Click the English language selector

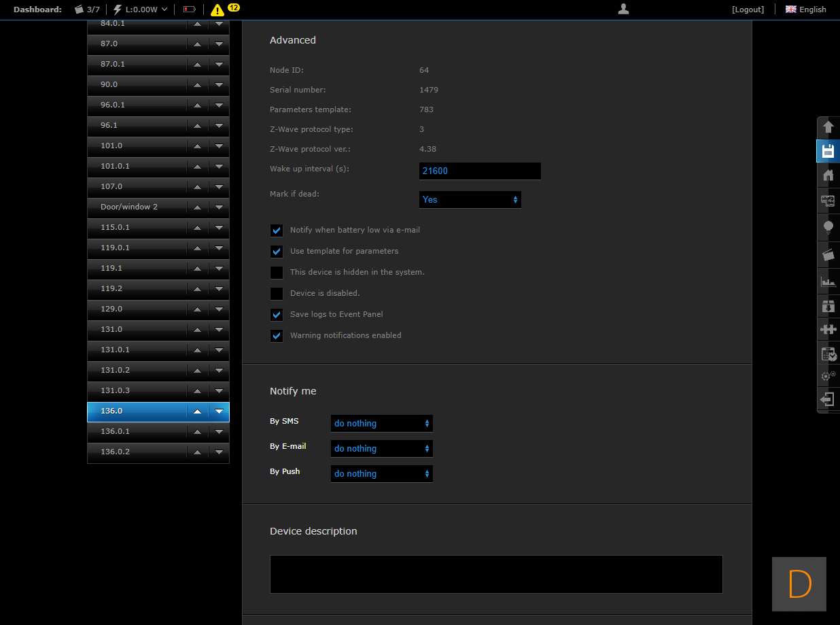click(806, 10)
